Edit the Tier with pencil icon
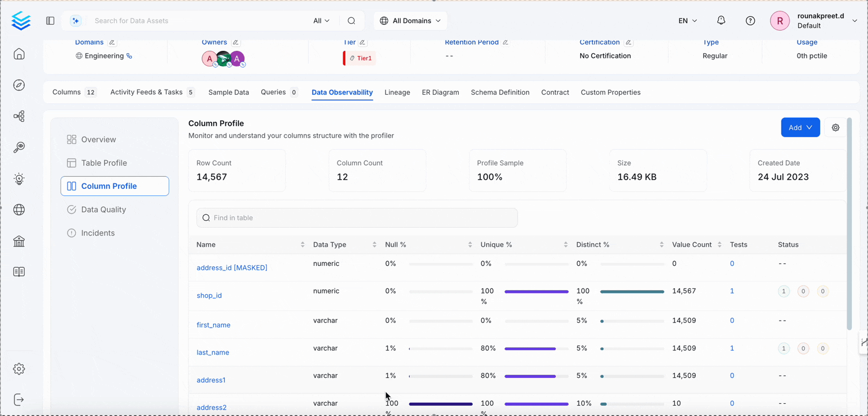 (362, 43)
